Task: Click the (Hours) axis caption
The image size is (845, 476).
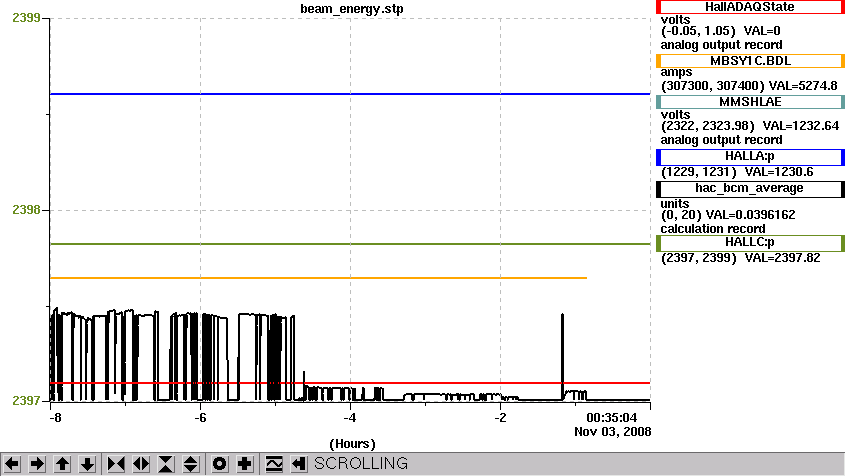Action: [x=352, y=444]
